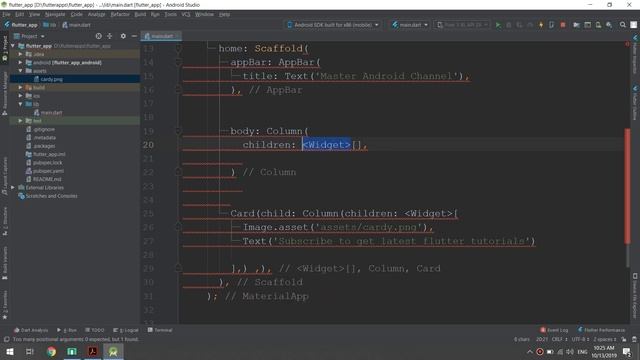Open Windows Start menu
The width and height of the screenshot is (640, 360).
pyautogui.click(x=10, y=351)
